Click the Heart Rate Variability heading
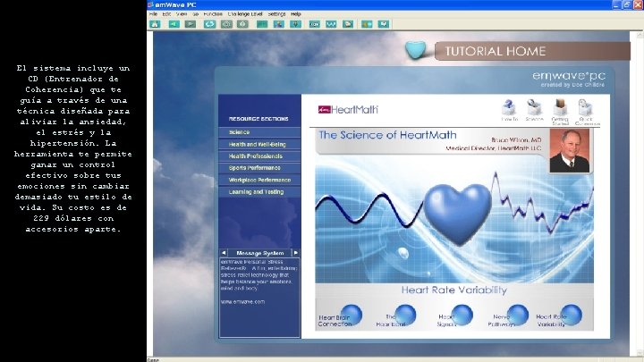 454,290
